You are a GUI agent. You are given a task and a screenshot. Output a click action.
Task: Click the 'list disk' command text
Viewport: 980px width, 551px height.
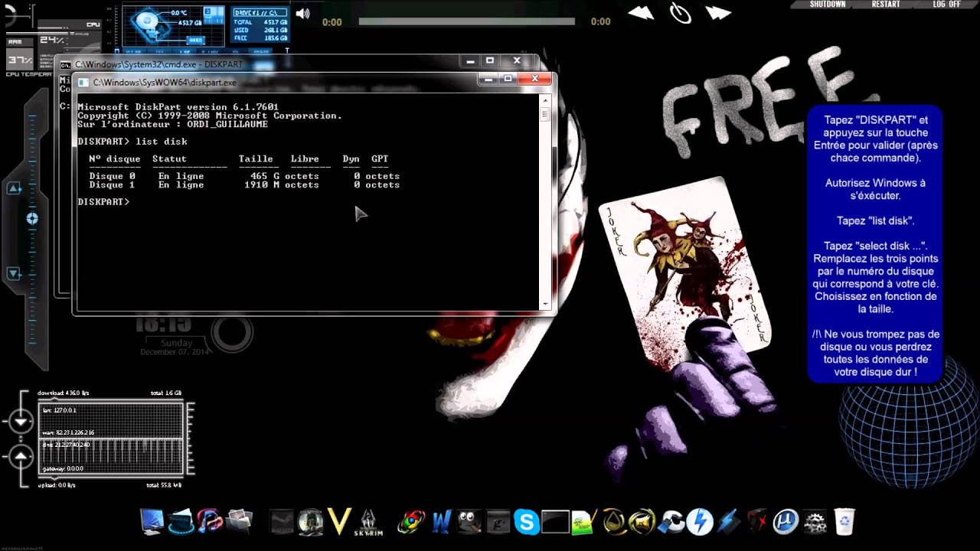coord(162,142)
